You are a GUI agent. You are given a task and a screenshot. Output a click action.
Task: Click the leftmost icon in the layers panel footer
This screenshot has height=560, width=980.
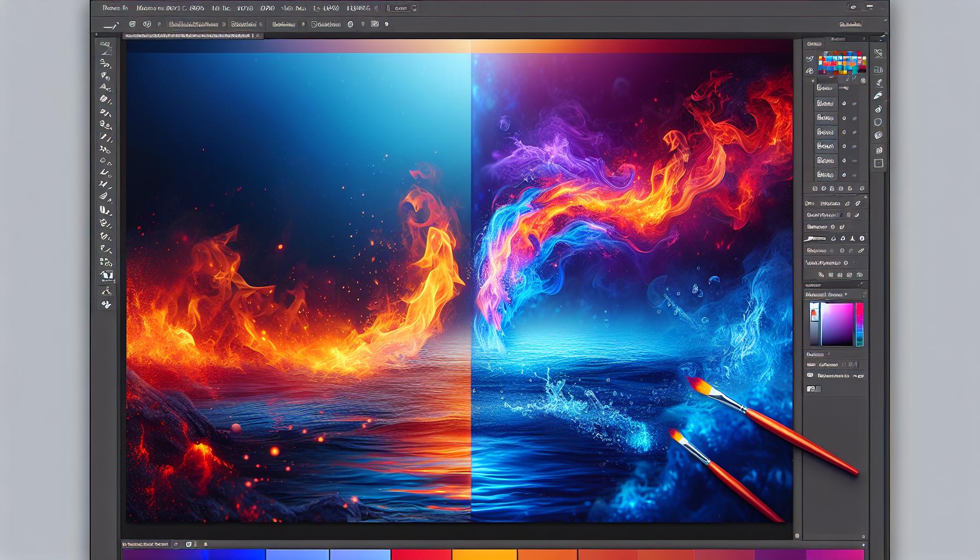[815, 189]
